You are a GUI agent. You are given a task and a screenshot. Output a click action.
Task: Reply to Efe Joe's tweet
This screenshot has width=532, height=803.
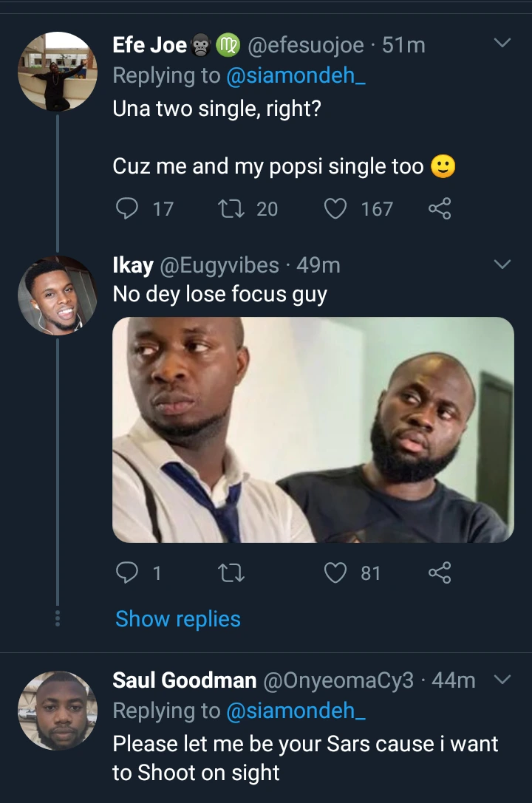tap(129, 209)
